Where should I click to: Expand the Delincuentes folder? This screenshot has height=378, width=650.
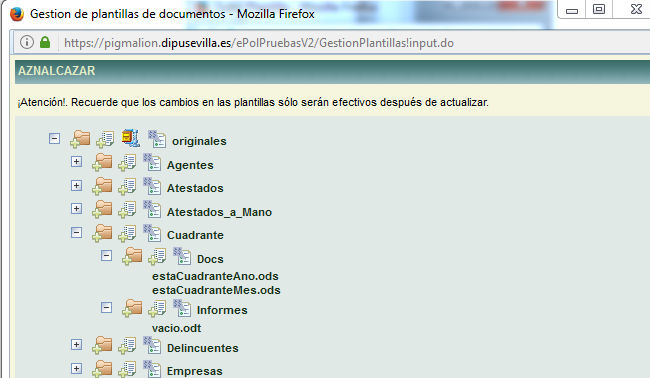[x=76, y=344]
